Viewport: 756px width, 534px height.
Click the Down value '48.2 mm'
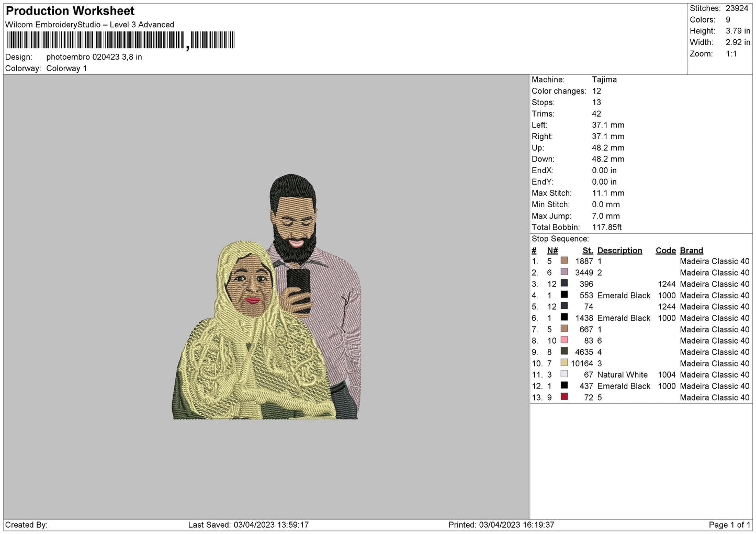click(608, 159)
